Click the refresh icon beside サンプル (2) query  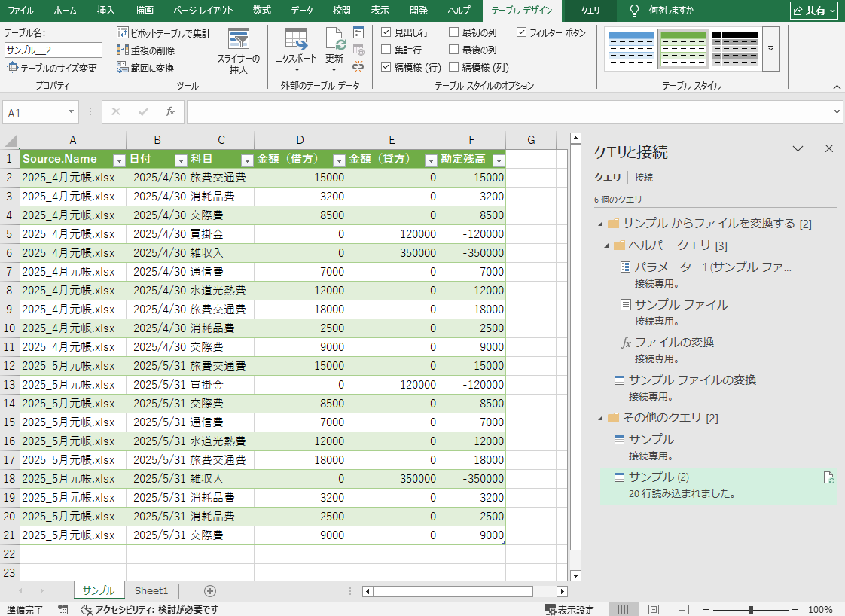(x=828, y=477)
